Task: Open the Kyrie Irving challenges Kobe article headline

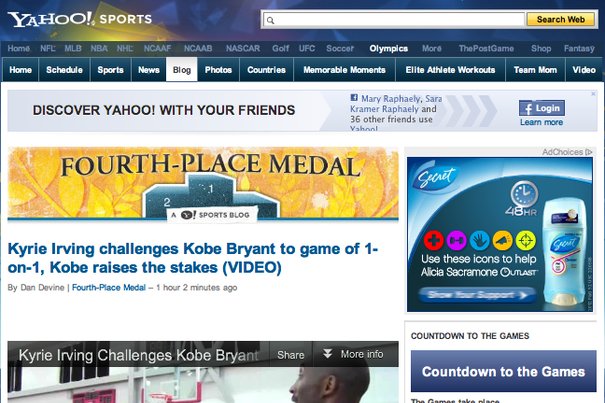Action: (x=193, y=258)
